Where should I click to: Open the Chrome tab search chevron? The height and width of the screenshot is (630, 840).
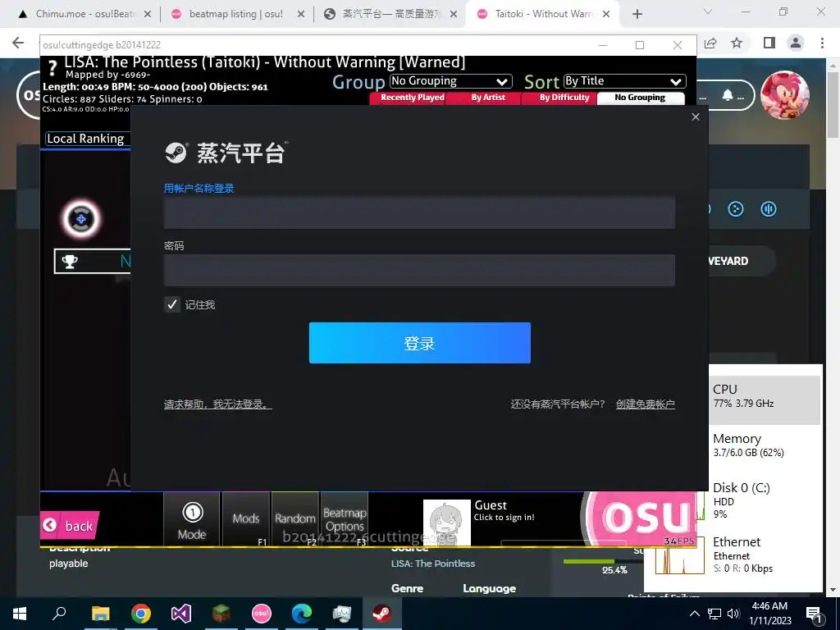click(x=708, y=11)
